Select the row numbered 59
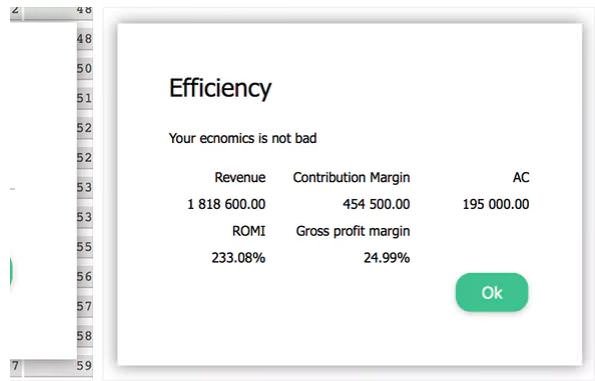Viewport: 595px width, 381px height. (85, 365)
